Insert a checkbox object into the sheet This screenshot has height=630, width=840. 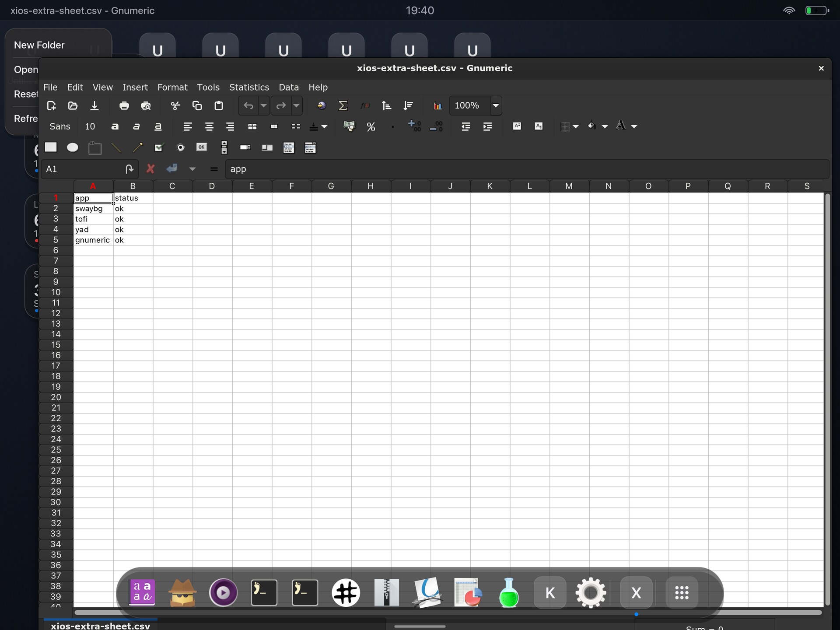159,147
